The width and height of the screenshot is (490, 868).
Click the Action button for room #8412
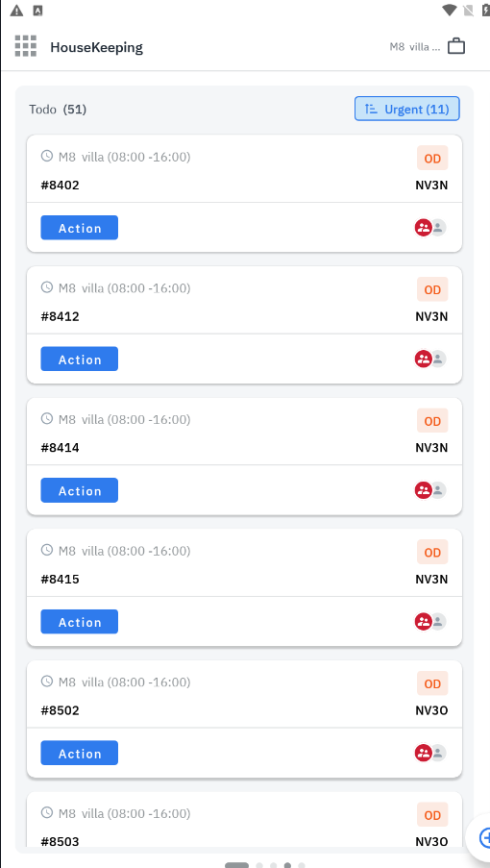(x=79, y=359)
